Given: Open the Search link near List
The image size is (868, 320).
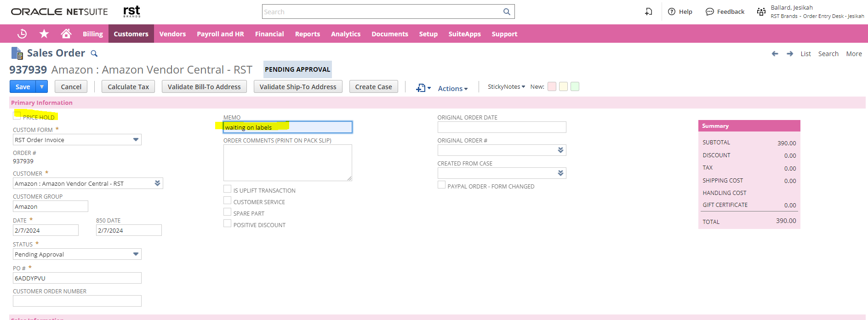Looking at the screenshot, I should point(828,54).
